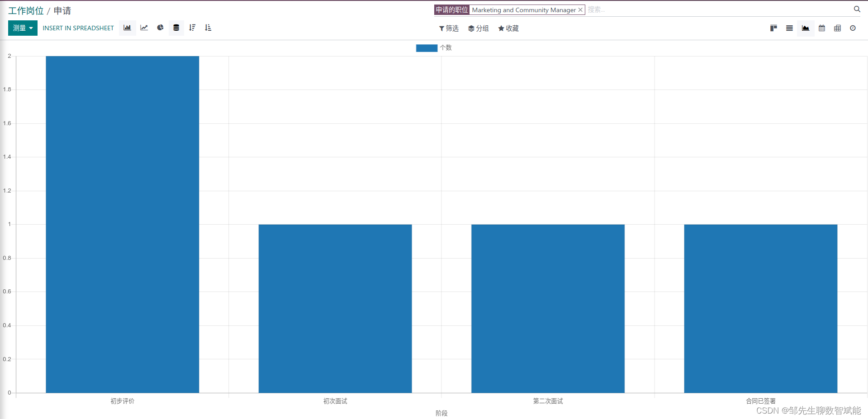Click the 初步评价 bar
The width and height of the screenshot is (868, 419).
[x=123, y=224]
